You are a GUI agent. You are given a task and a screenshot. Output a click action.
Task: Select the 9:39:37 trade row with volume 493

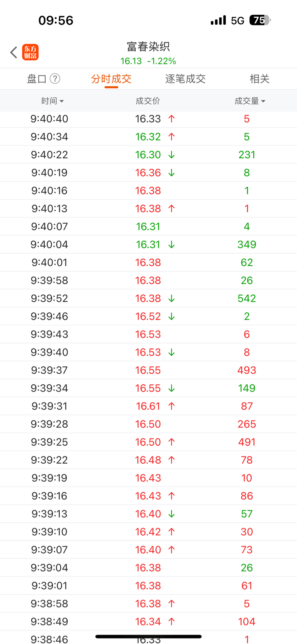(148, 370)
